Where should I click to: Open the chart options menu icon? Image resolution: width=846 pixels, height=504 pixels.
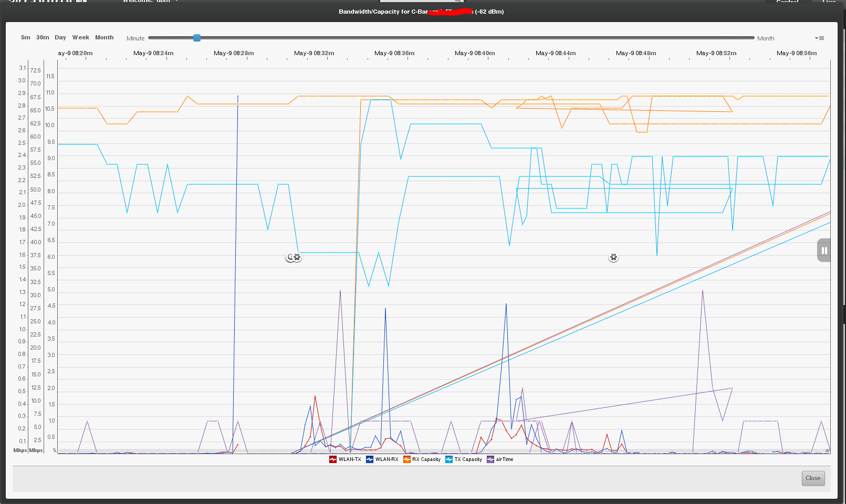tap(819, 38)
